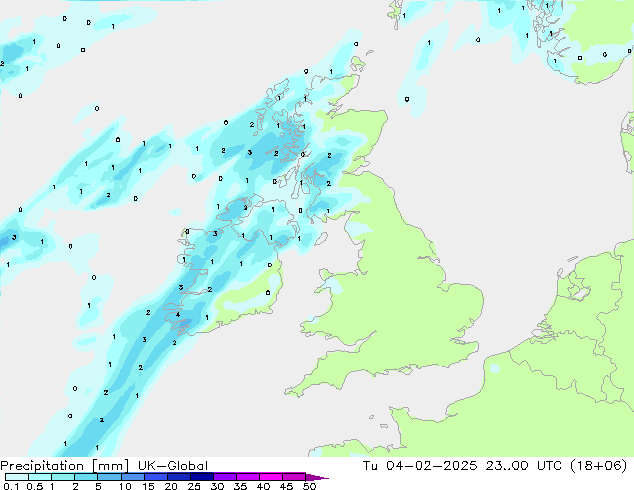This screenshot has height=490, width=634.
Task: Click the '(18+06)' forecast run text
Action: pos(598,466)
